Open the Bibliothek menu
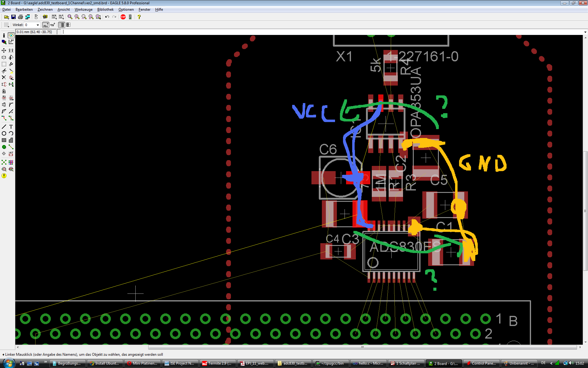 click(x=105, y=10)
